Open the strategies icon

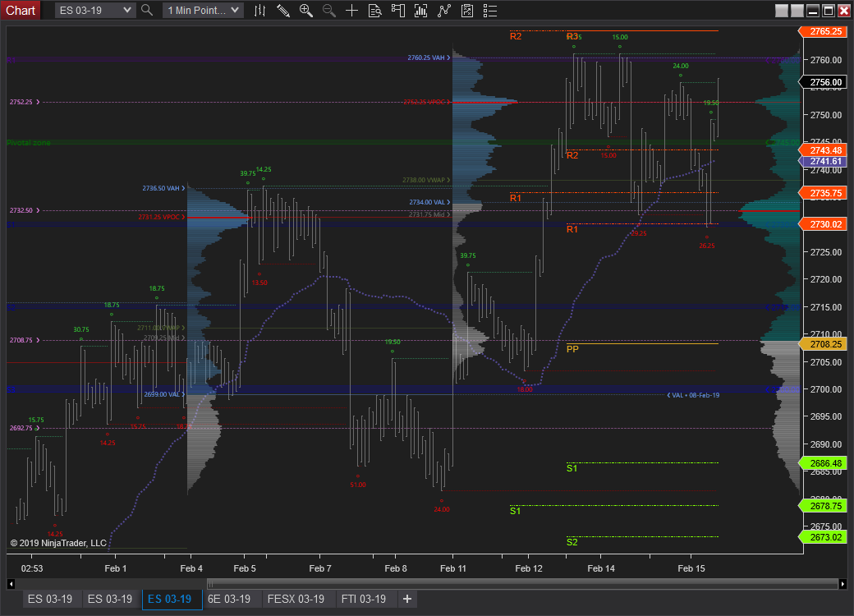click(467, 11)
